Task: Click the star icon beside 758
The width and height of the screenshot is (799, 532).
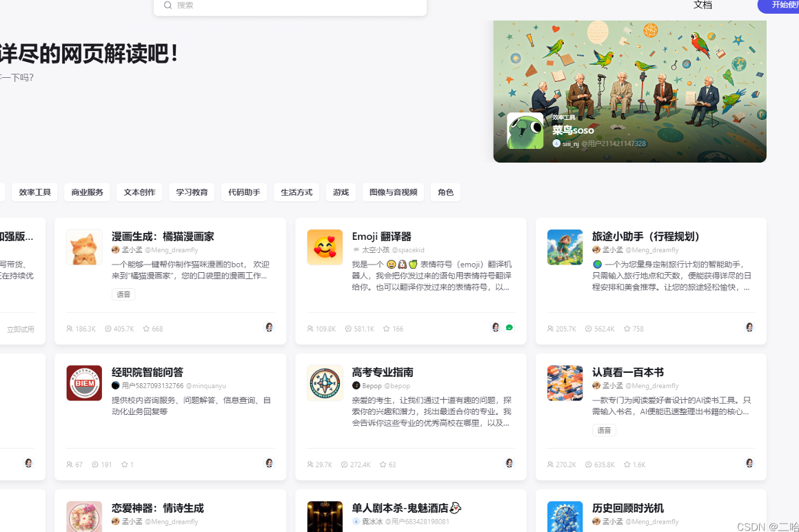Action: pos(627,329)
